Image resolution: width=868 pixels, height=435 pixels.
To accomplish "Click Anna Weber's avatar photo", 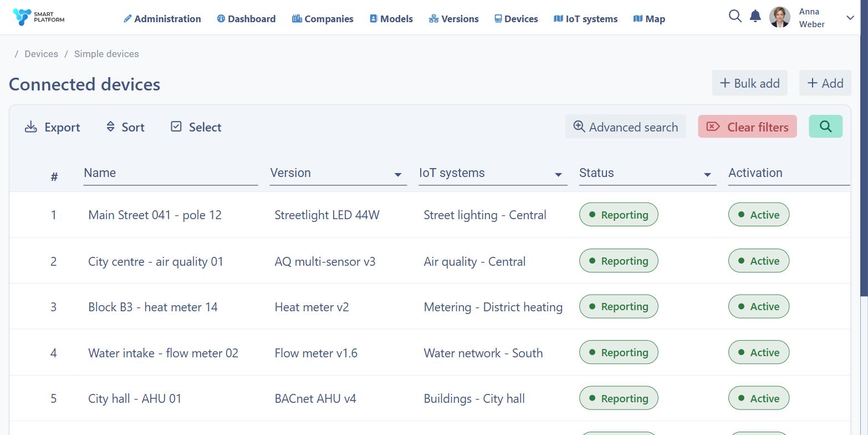I will pos(779,17).
